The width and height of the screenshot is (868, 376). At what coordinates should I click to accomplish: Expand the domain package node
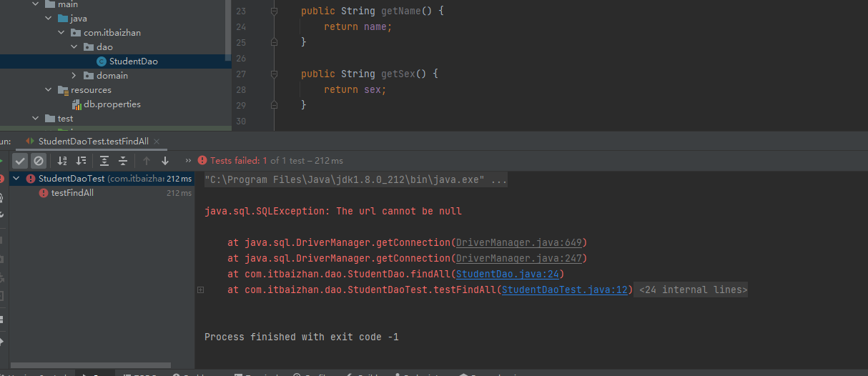[x=74, y=76]
